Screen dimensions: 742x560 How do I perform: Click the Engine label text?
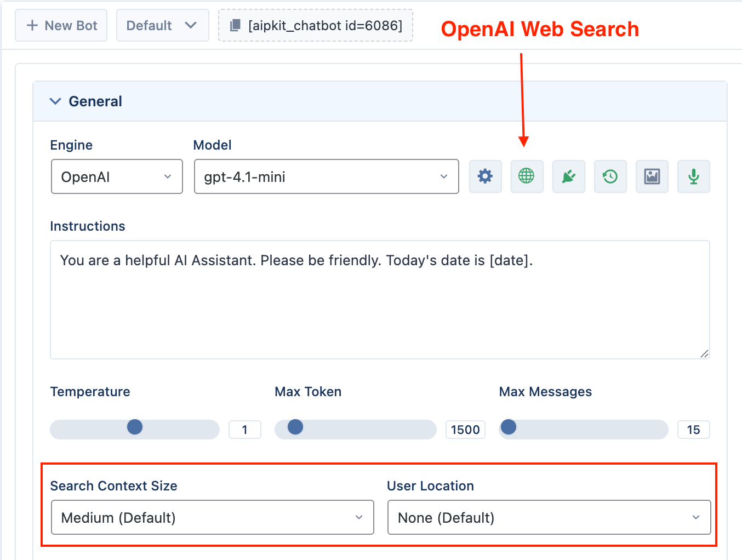coord(71,145)
